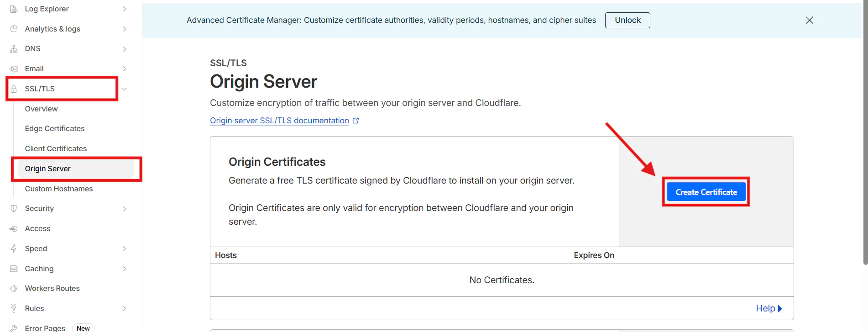Click the DNS network icon in sidebar
The height and width of the screenshot is (332, 868).
coord(14,49)
